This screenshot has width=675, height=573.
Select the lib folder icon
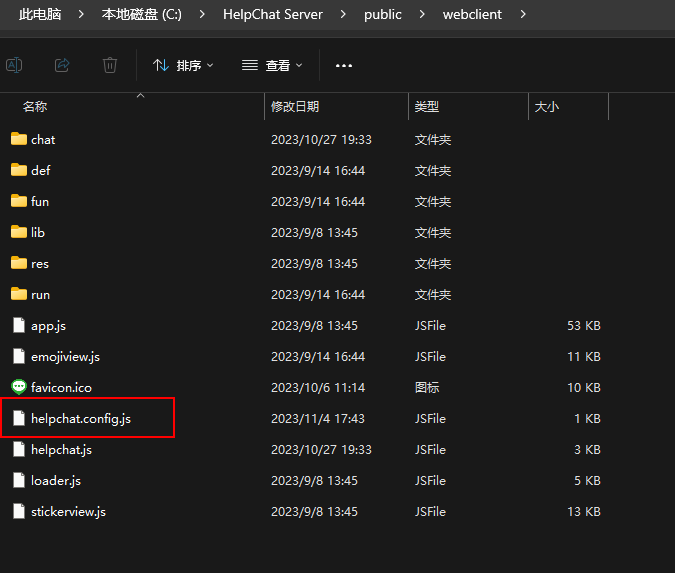point(19,232)
